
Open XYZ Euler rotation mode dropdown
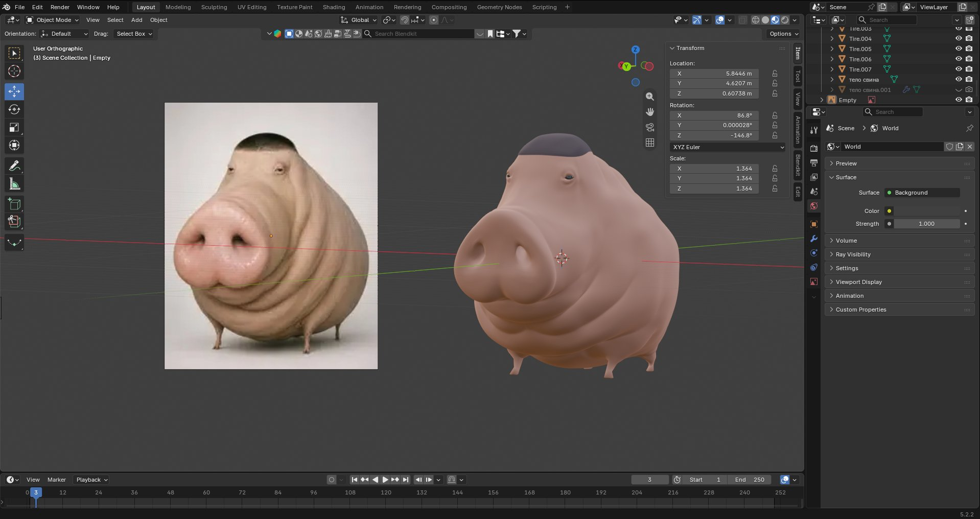pyautogui.click(x=728, y=147)
